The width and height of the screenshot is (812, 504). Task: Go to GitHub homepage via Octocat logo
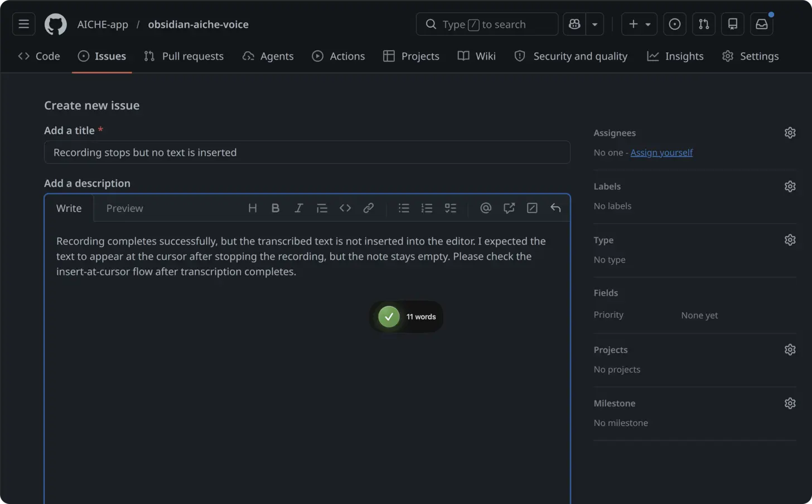(x=56, y=25)
